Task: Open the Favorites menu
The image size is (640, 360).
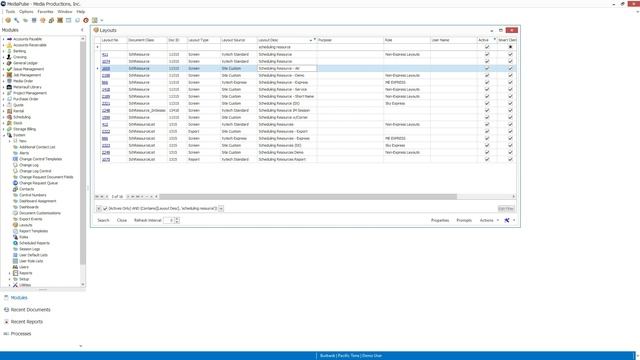Action: (x=45, y=12)
